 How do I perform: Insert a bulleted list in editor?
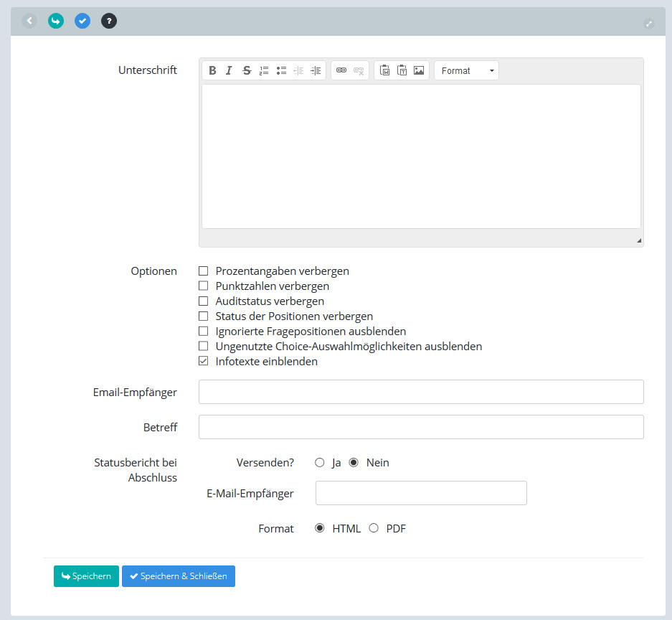[x=281, y=70]
